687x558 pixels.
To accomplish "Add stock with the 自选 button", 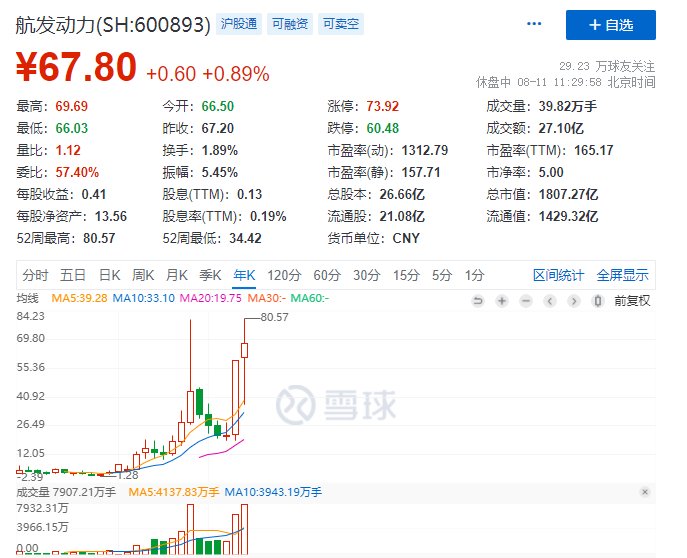I will tap(611, 25).
